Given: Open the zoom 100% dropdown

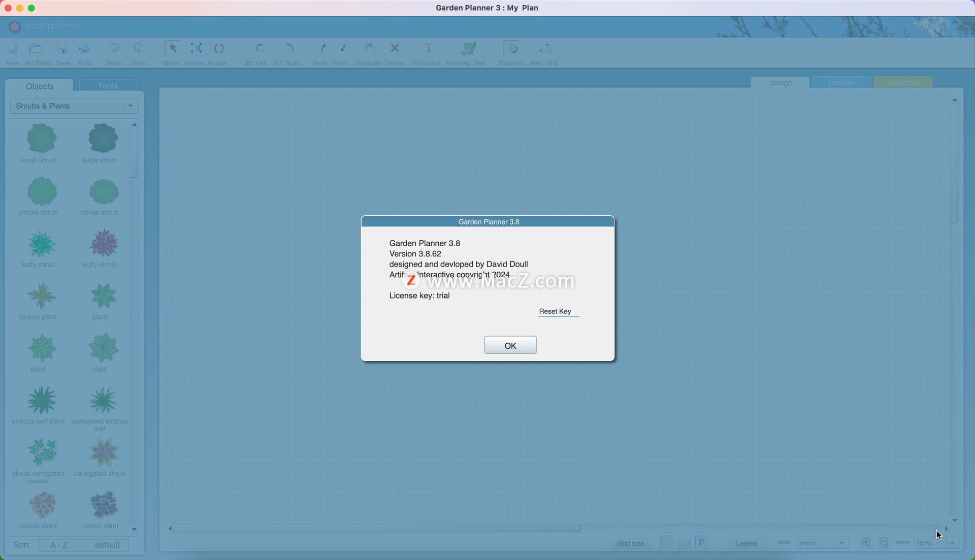Looking at the screenshot, I should [935, 543].
